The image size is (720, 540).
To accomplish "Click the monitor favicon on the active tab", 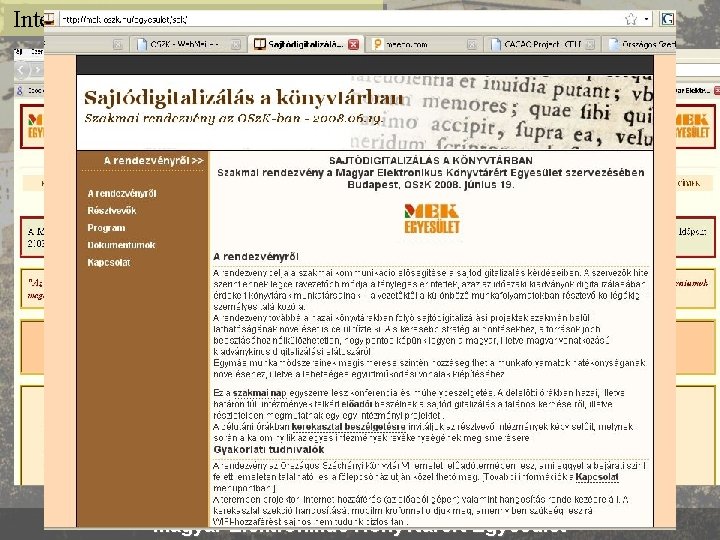I will [x=260, y=45].
